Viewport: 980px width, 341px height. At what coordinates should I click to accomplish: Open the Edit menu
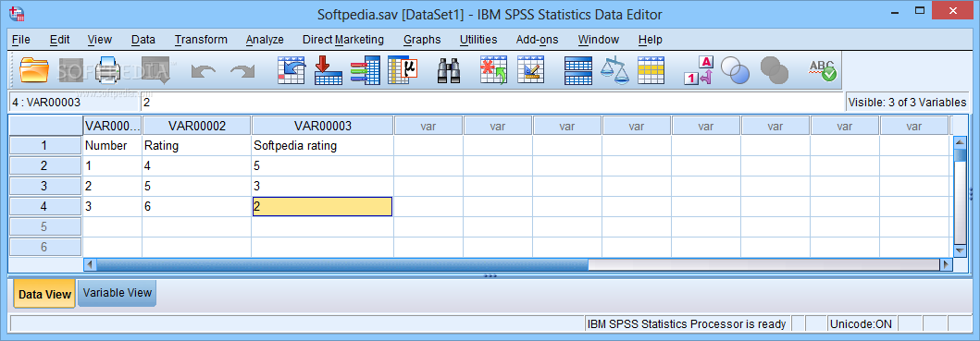(x=59, y=40)
